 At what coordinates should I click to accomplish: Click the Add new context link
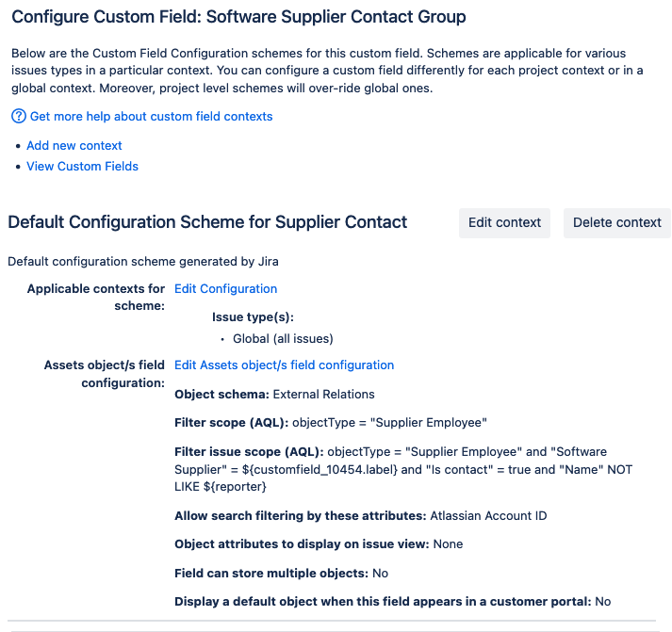(x=74, y=146)
